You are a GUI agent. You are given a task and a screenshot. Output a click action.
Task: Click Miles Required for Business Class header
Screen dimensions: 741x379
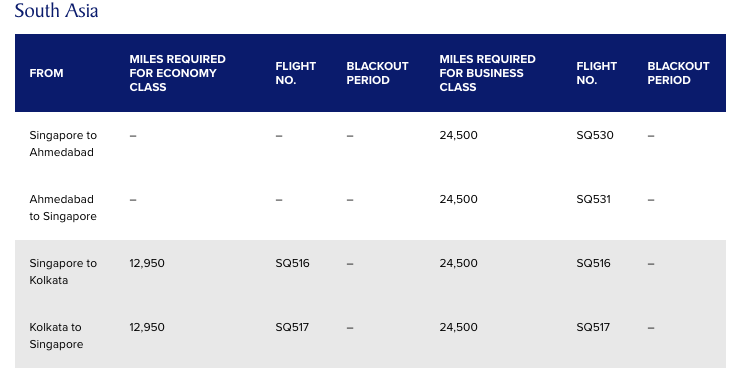pos(487,73)
